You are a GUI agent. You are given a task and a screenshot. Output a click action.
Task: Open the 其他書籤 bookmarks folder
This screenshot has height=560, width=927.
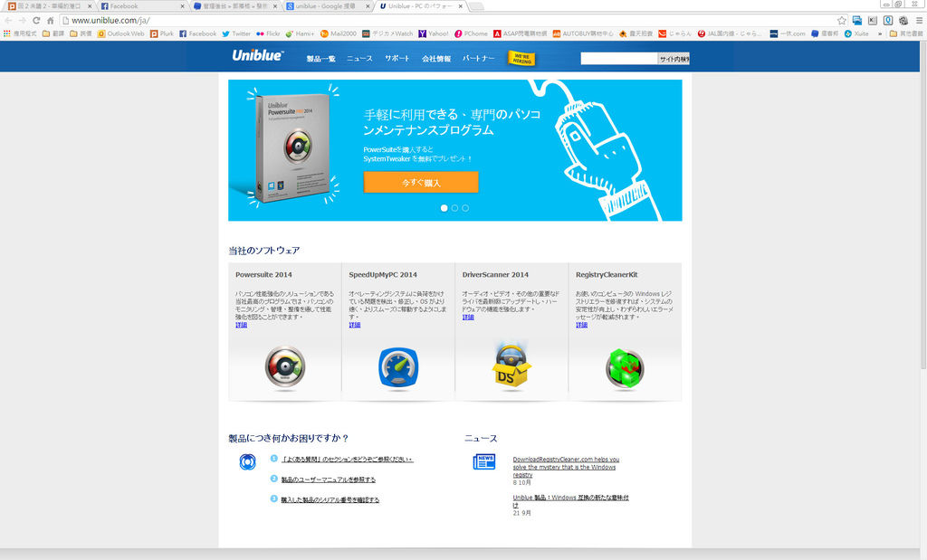click(906, 33)
